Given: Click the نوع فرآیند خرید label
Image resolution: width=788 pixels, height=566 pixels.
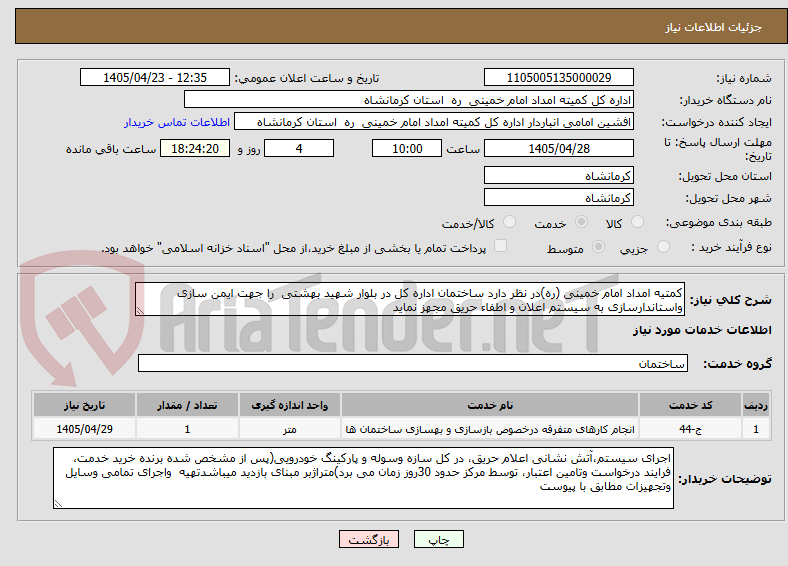Looking at the screenshot, I should [x=731, y=247].
